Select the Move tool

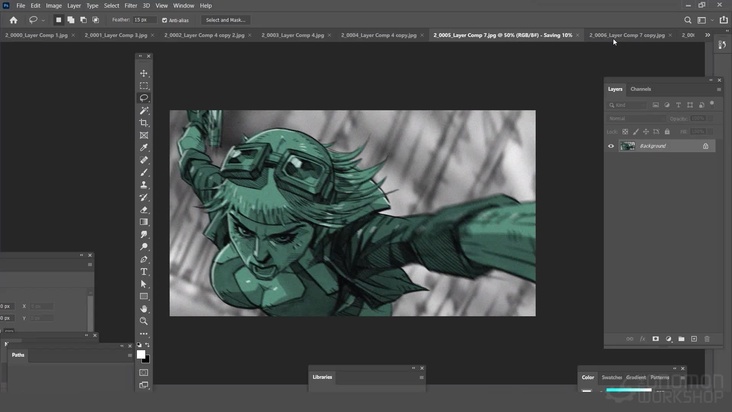click(144, 73)
